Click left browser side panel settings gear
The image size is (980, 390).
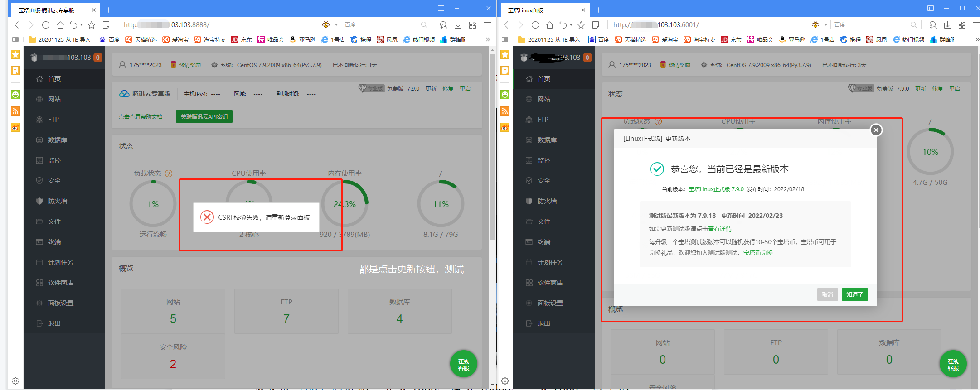(x=15, y=381)
